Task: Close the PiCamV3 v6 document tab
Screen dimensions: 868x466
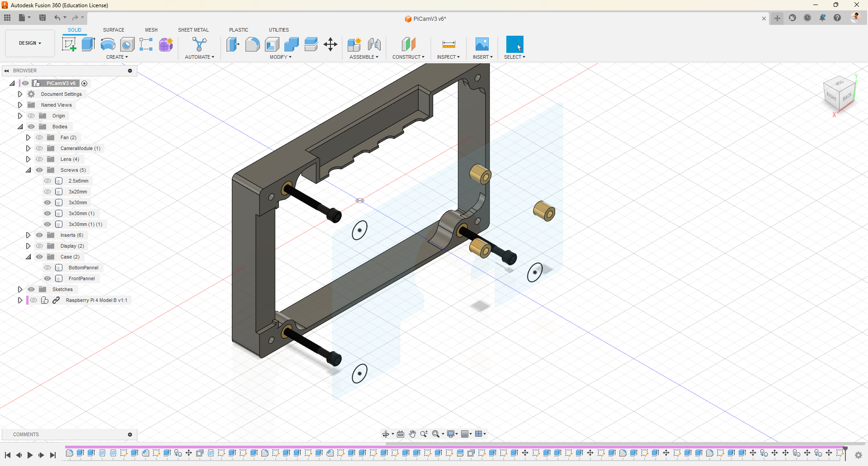Action: tap(764, 19)
